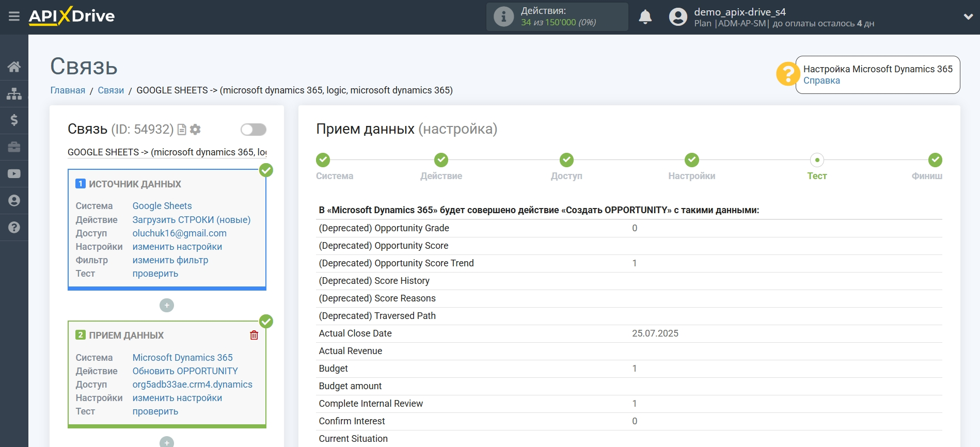
Task: Click the Complete Internal Review row
Action: click(629, 404)
